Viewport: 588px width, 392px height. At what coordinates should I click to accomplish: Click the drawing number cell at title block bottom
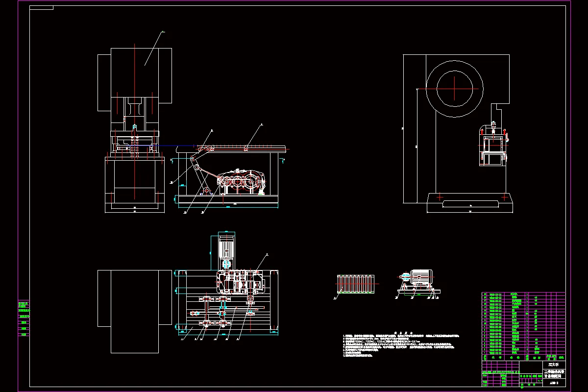pyautogui.click(x=554, y=384)
